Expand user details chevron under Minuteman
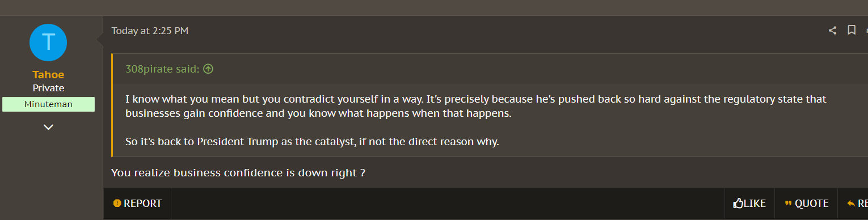Viewport: 868px width, 220px height. click(x=48, y=127)
